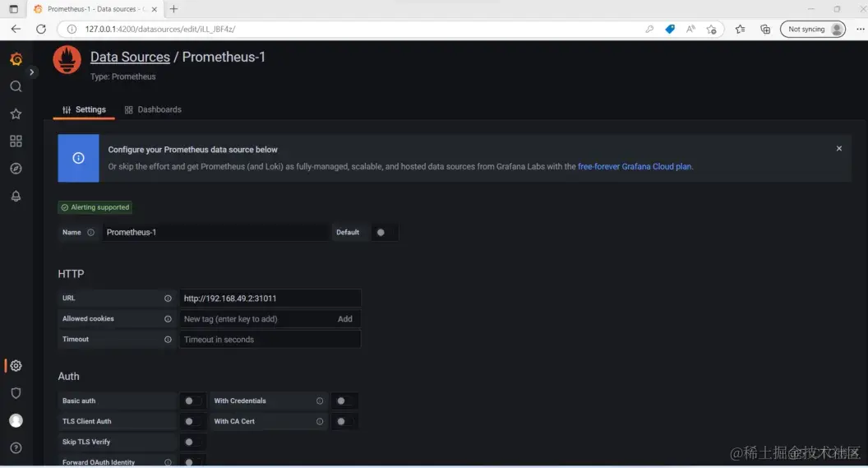The image size is (868, 468).
Task: Click the site information icon in address bar
Action: (x=72, y=29)
